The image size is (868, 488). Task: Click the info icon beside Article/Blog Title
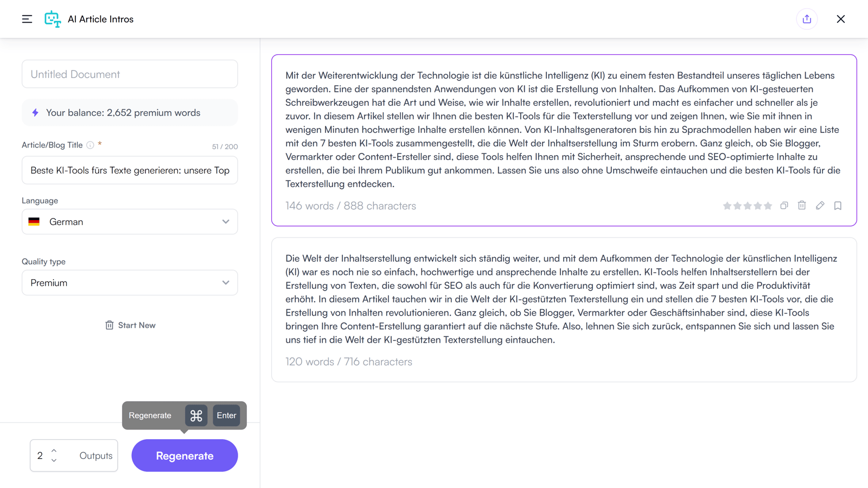91,145
